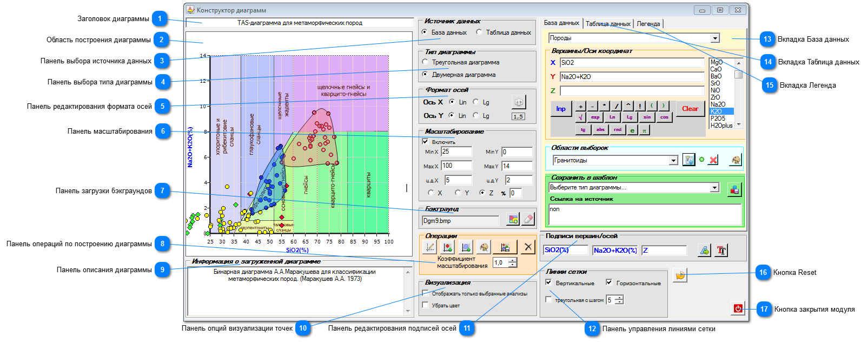Click the 1,5 axis format icon for Y

coord(518,116)
